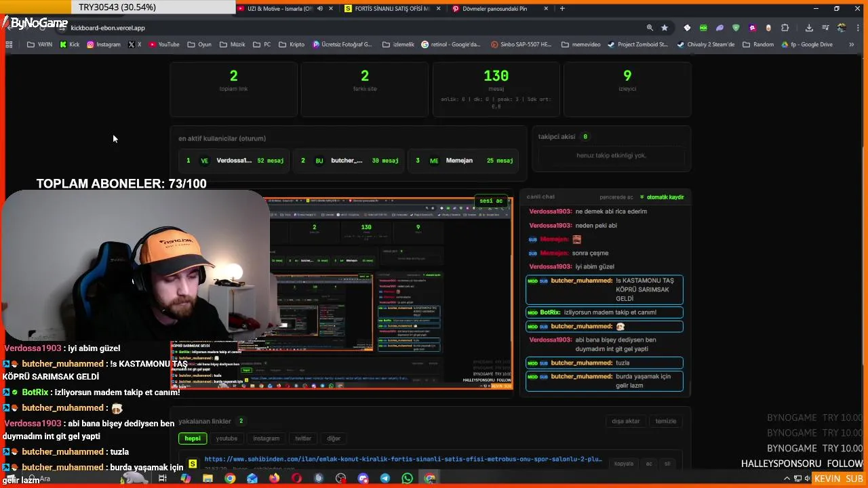Open a new browser tab
Screen dimensions: 868x488
(x=562, y=9)
